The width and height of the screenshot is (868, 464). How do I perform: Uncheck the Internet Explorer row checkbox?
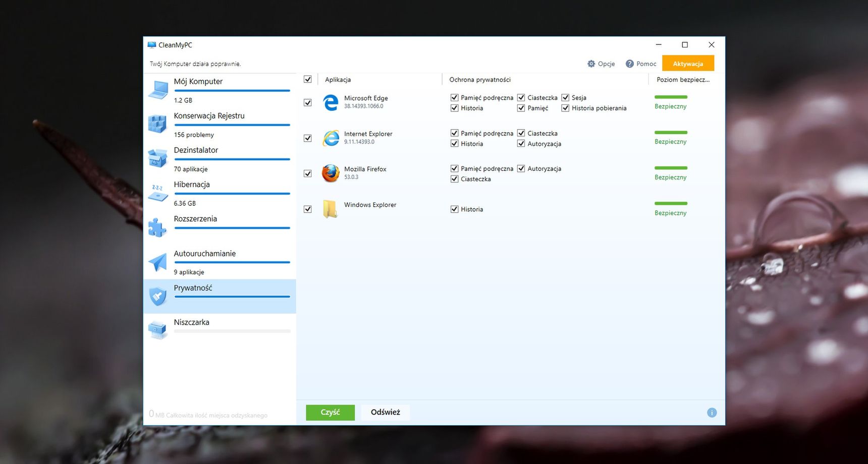pos(308,138)
